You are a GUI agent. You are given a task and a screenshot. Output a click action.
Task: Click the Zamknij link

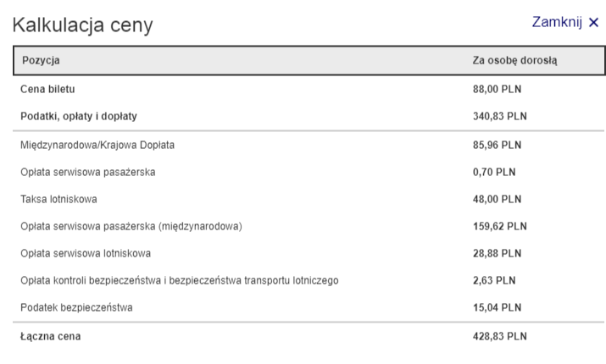[x=557, y=22]
